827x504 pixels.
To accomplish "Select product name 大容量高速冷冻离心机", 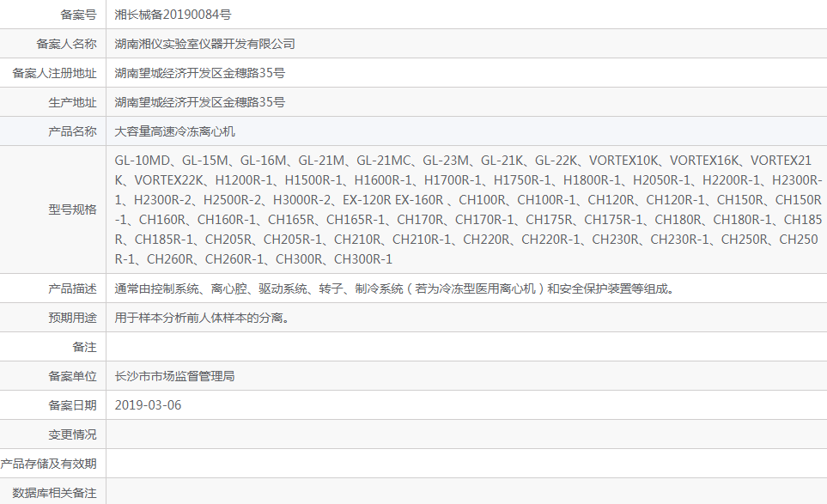I will point(174,131).
